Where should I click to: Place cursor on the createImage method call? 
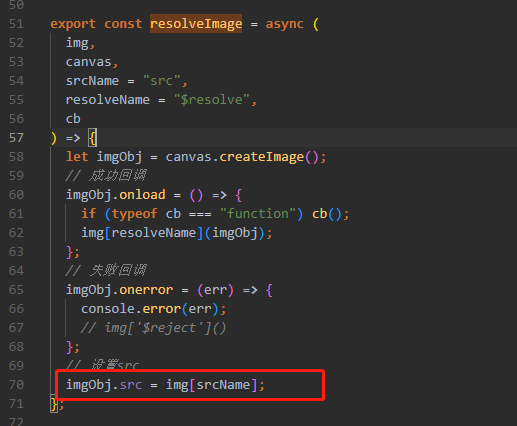pos(262,157)
